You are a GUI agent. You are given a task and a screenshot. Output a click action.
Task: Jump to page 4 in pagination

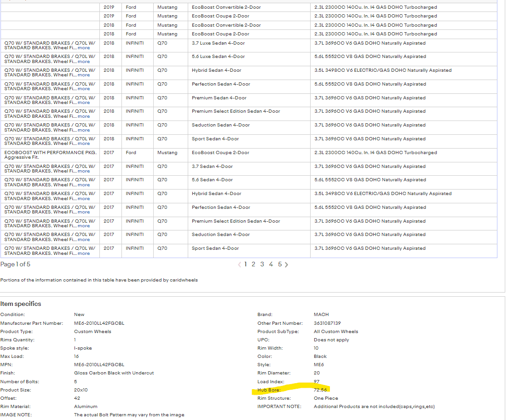pos(271,264)
